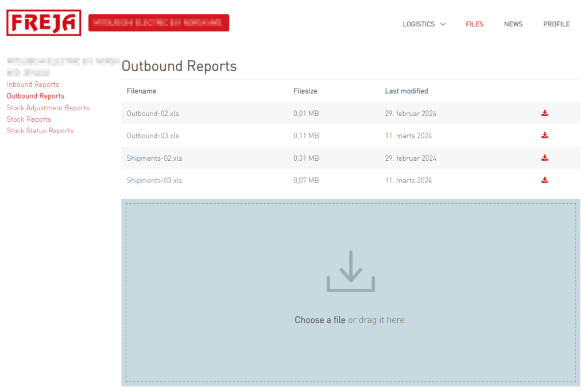This screenshot has height=391, width=588.
Task: Open Inbound Reports in sidebar
Action: [33, 84]
